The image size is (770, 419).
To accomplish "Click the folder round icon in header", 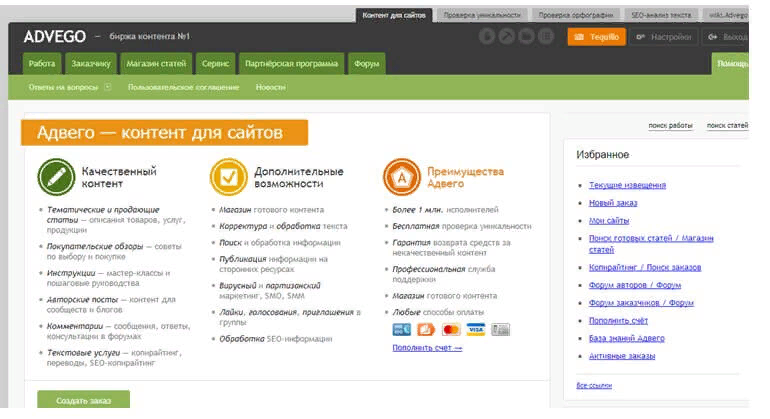I will [x=526, y=36].
